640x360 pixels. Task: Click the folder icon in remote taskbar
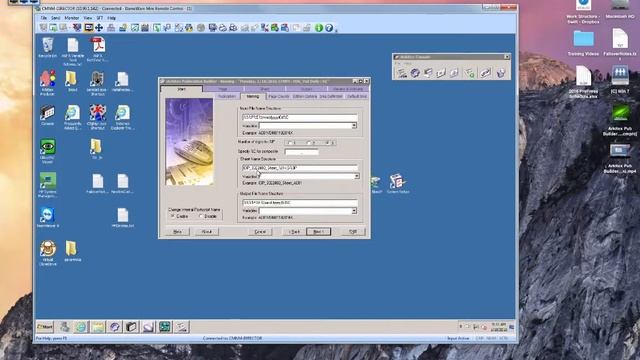coord(98,327)
